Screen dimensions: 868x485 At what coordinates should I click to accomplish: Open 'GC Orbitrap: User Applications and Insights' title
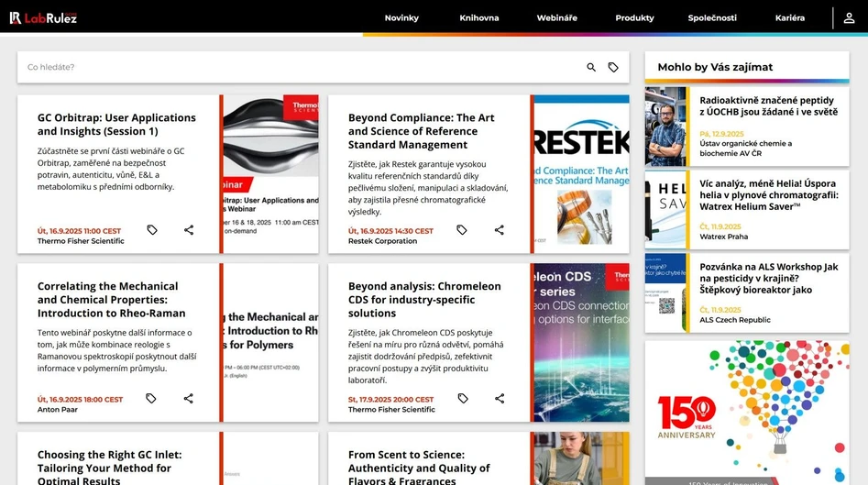click(116, 125)
